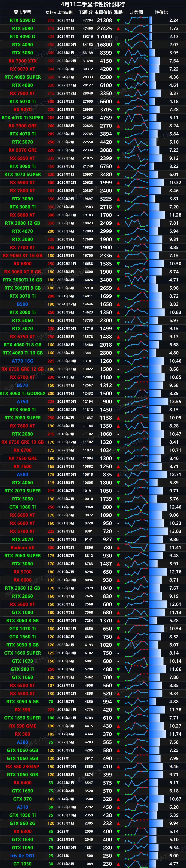Click the red up arrow in the GTX 970 row
The image size is (186, 868).
click(118, 799)
